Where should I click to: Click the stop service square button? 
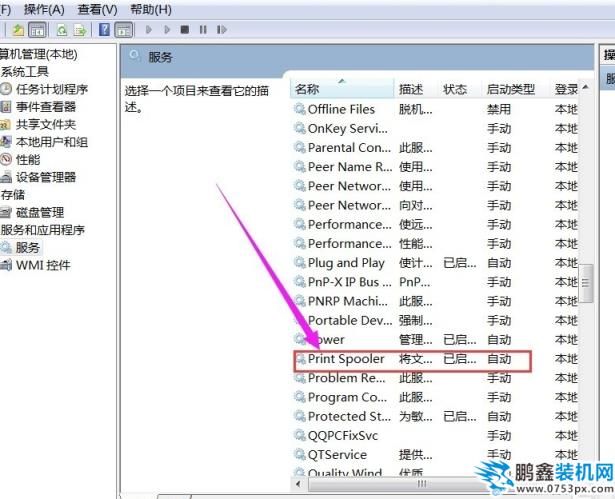coord(185,29)
